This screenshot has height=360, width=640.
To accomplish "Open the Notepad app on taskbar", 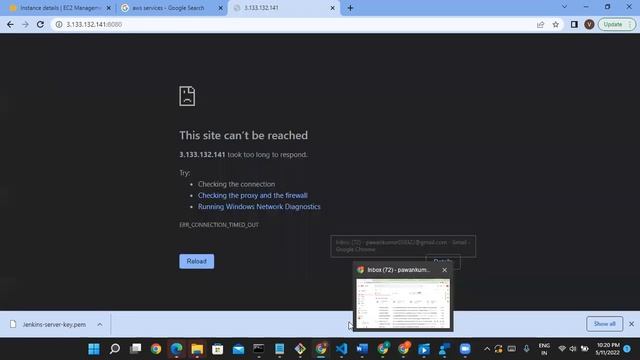I will tap(280, 349).
